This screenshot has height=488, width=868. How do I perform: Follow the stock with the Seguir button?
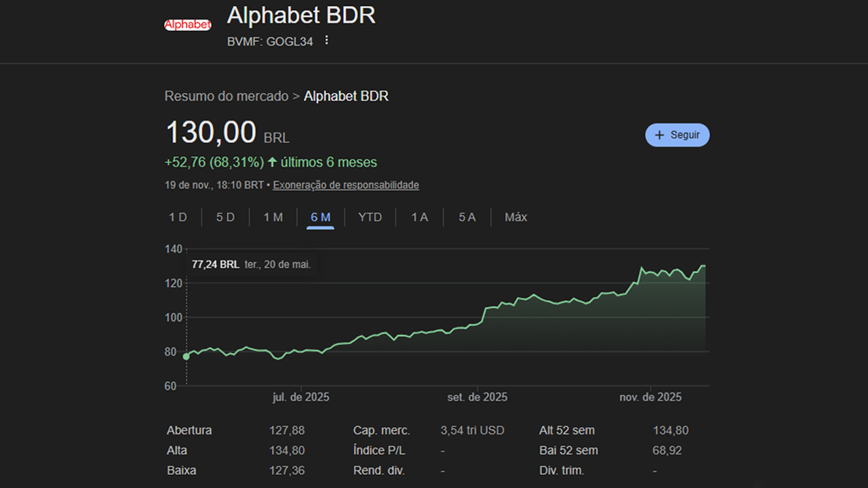click(677, 135)
